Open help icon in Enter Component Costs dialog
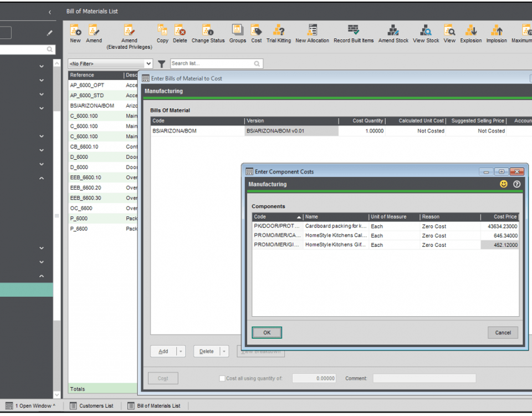The height and width of the screenshot is (416, 532). [x=516, y=184]
